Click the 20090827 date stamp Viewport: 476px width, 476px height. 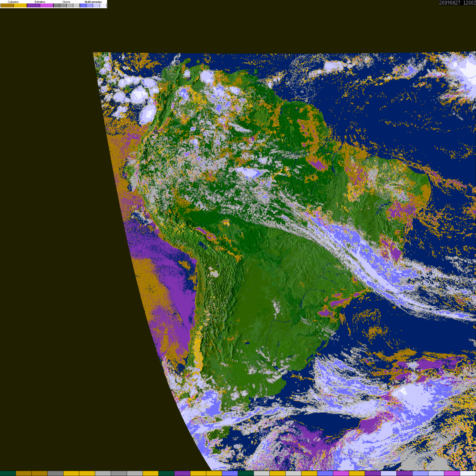[450, 3]
